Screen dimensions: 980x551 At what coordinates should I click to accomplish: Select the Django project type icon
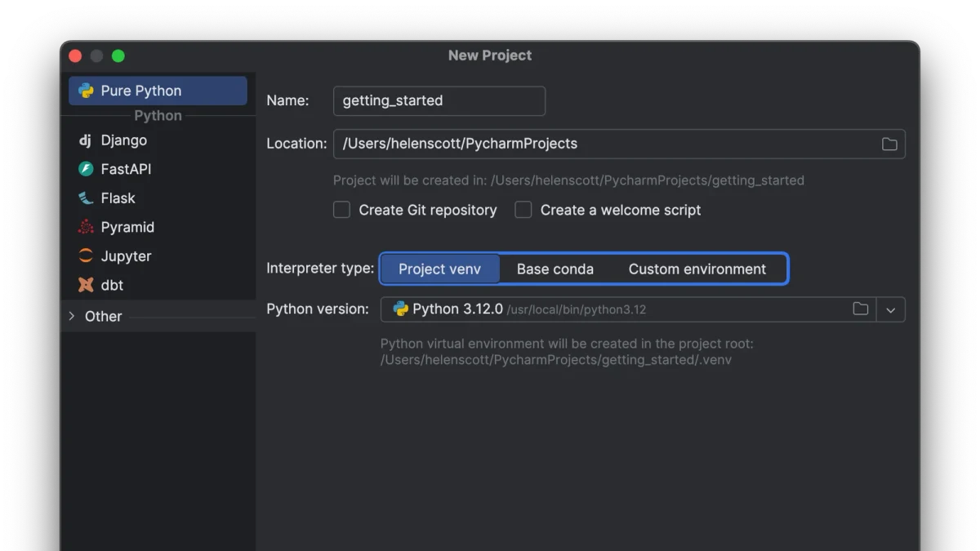[x=85, y=140]
